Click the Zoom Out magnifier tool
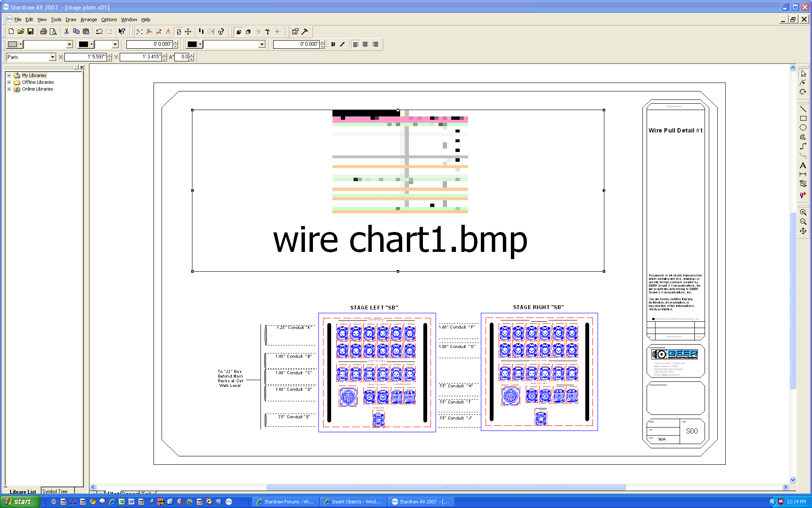Image resolution: width=812 pixels, height=508 pixels. [x=803, y=221]
